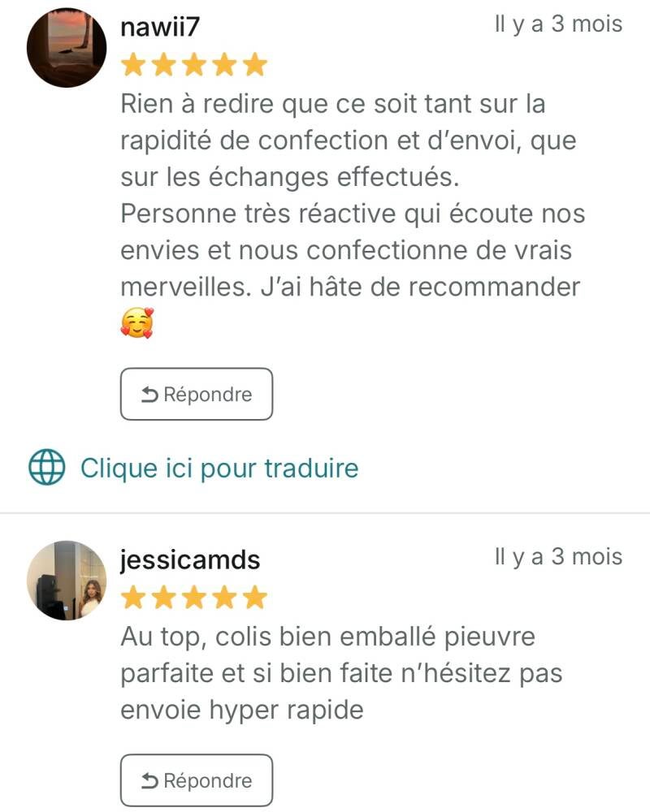Image resolution: width=650 pixels, height=812 pixels.
Task: Click the first star of jessicamds's rating
Action: point(133,598)
